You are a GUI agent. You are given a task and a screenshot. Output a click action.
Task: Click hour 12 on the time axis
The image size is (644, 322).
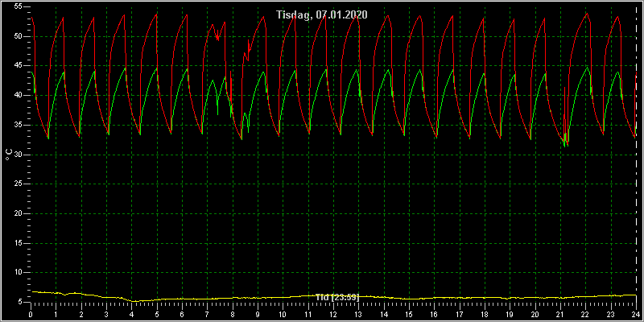pyautogui.click(x=333, y=314)
